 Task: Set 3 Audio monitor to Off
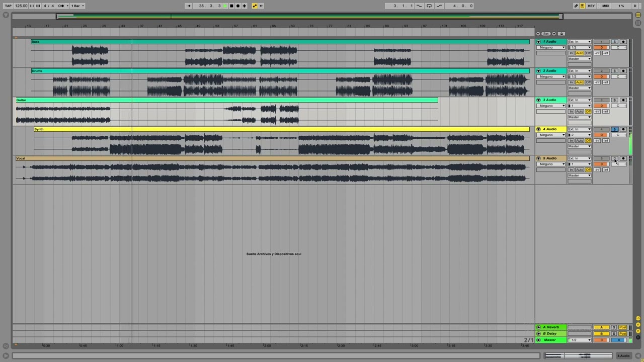point(588,112)
